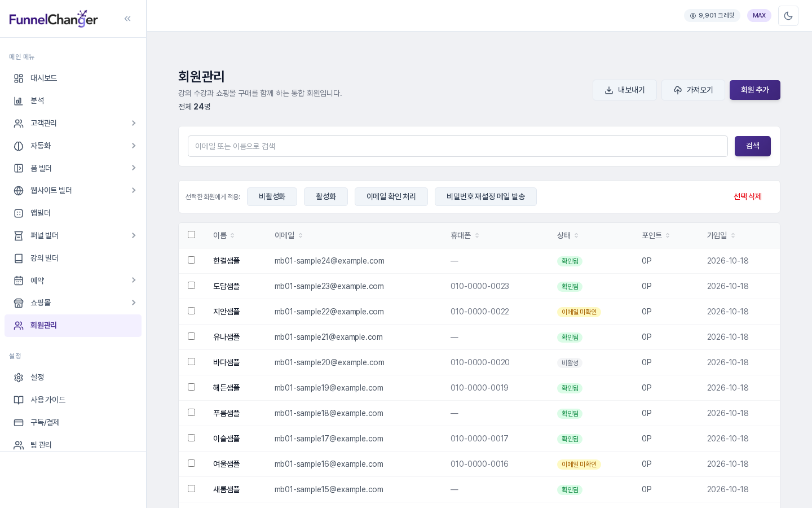812x508 pixels.
Task: Click the 분석 chart icon in the sidebar
Action: coord(19,101)
